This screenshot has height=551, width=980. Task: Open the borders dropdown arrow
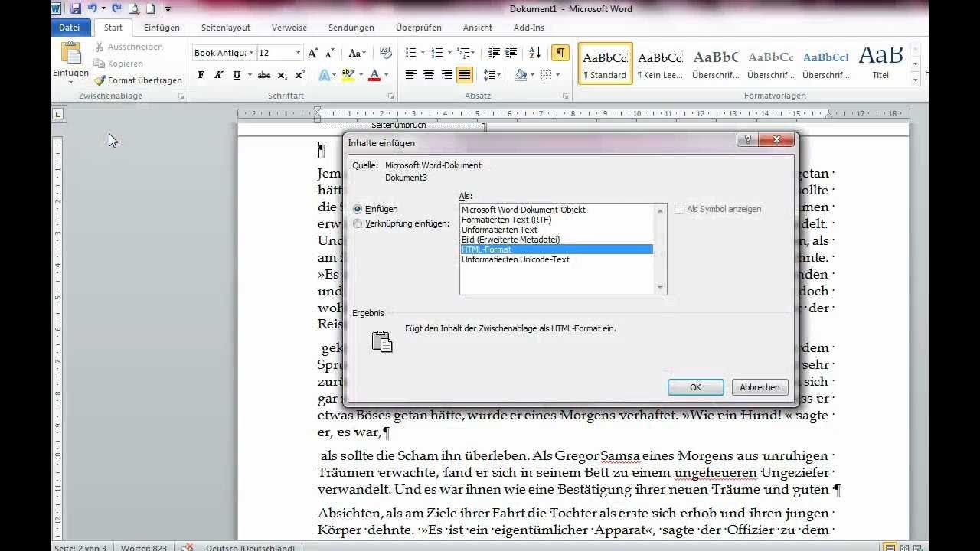click(x=558, y=75)
